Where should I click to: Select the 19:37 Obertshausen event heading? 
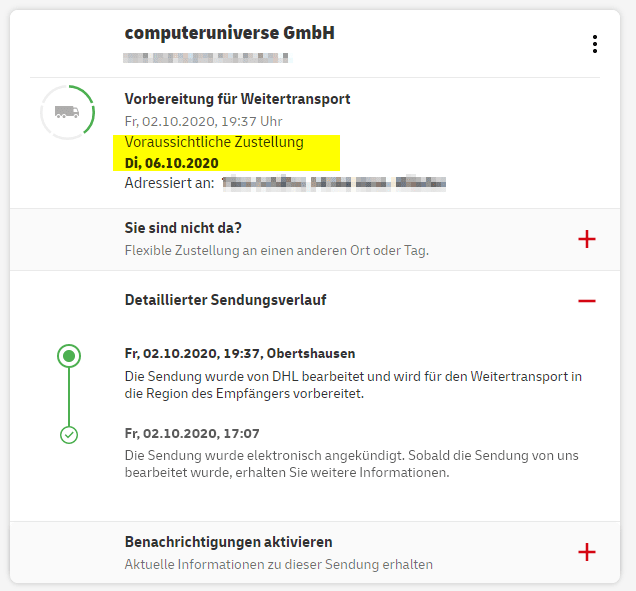240,353
